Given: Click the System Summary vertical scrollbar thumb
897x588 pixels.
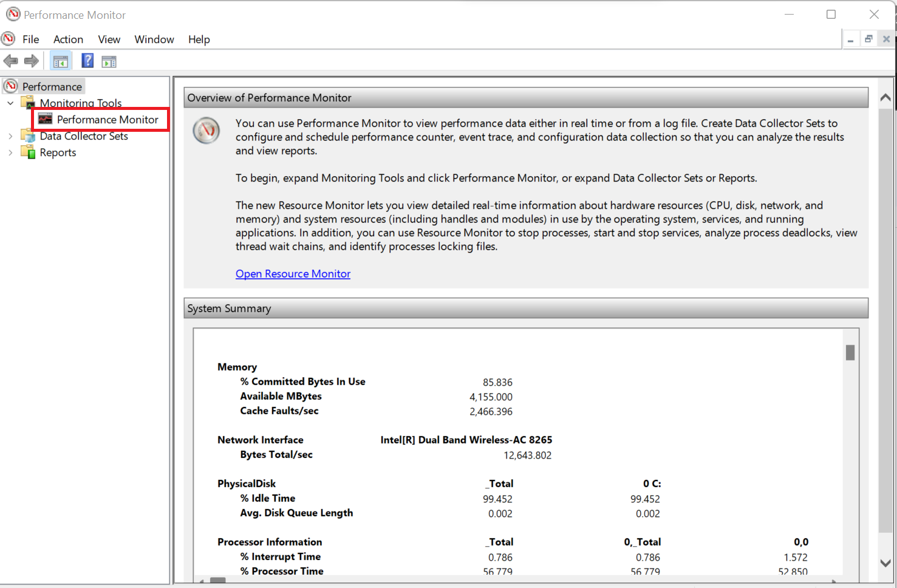Looking at the screenshot, I should [850, 353].
